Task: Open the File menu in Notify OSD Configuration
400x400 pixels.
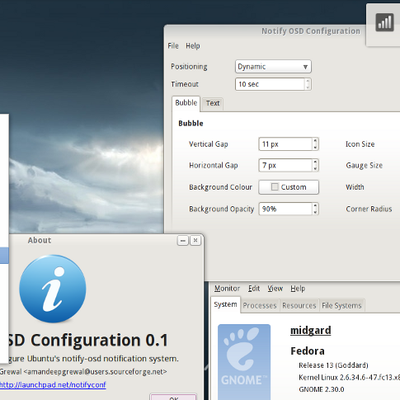Action: point(173,46)
